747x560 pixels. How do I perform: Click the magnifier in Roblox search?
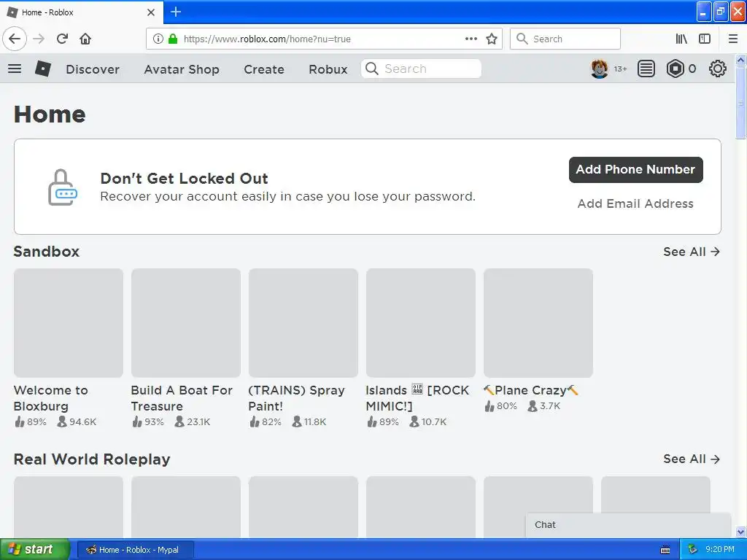coord(371,69)
